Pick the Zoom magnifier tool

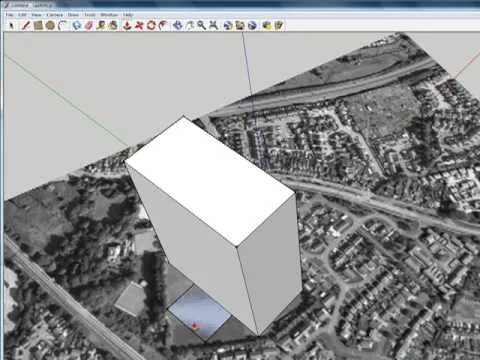pos(201,25)
